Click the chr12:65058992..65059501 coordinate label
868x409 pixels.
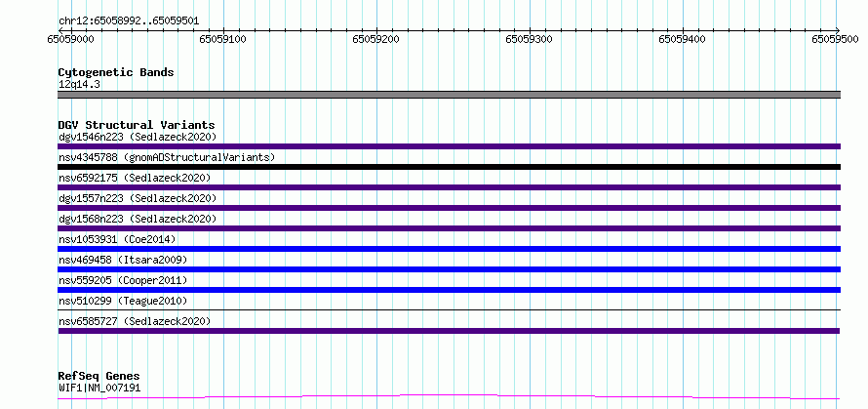129,21
